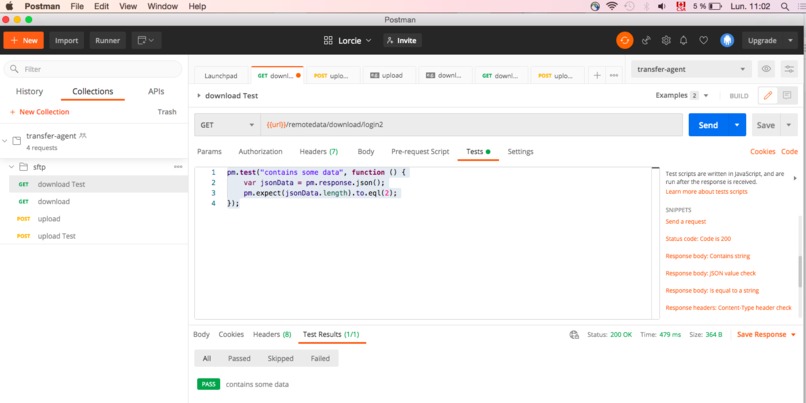The height and width of the screenshot is (403, 806).
Task: Select the Launchpad tab
Action: coord(221,75)
